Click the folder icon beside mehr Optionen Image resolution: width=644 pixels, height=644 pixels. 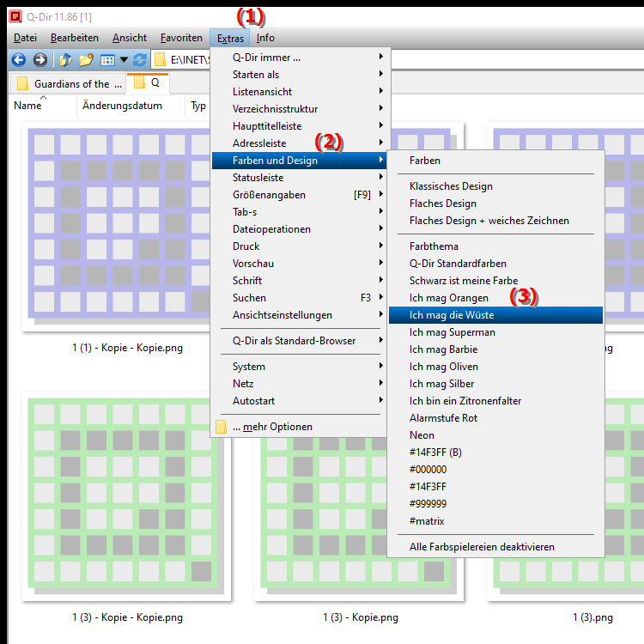221,427
